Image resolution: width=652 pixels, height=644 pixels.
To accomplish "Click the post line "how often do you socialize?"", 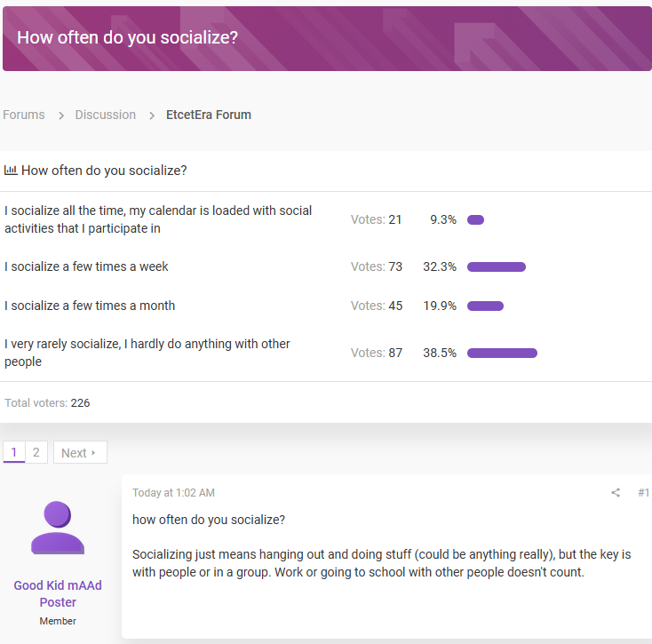I will pyautogui.click(x=209, y=520).
